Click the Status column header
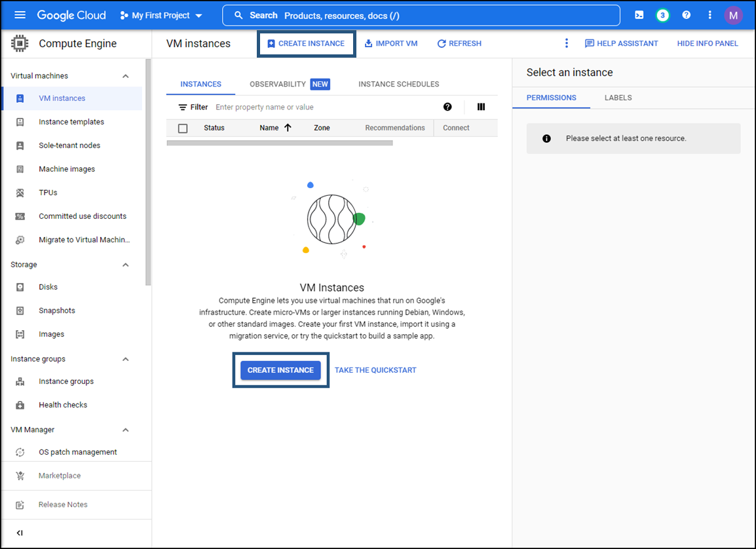 pos(214,128)
